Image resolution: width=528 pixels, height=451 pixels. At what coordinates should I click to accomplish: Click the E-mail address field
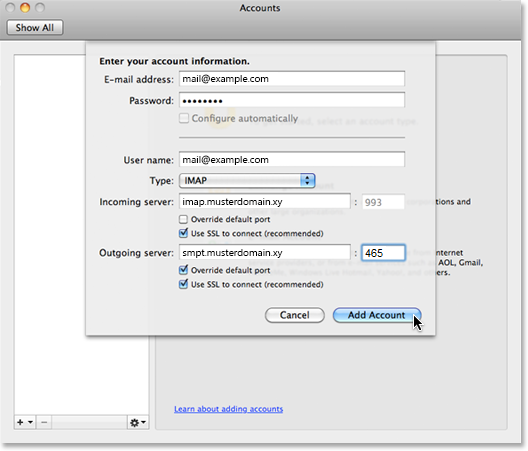click(x=292, y=79)
